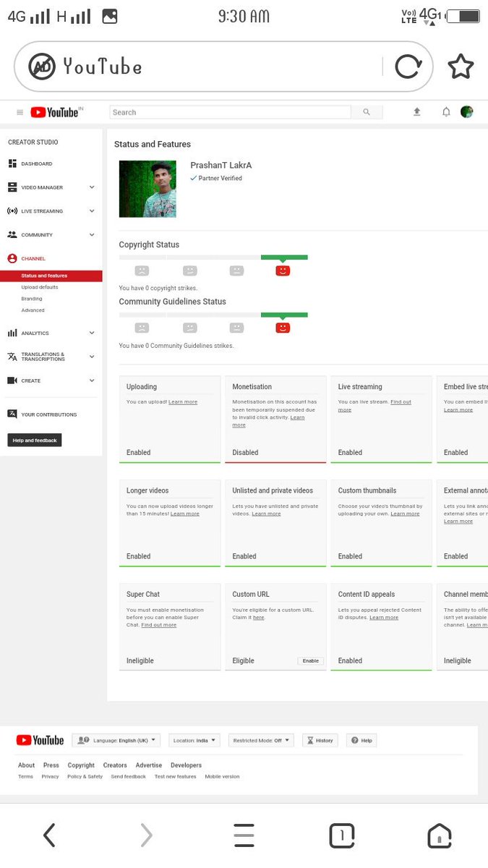Open the notifications bell
The width and height of the screenshot is (488, 868).
click(x=446, y=112)
